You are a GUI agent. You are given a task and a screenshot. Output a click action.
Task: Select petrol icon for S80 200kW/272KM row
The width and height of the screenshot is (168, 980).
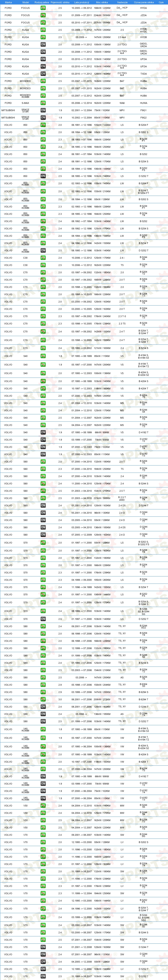pyautogui.click(x=43, y=700)
